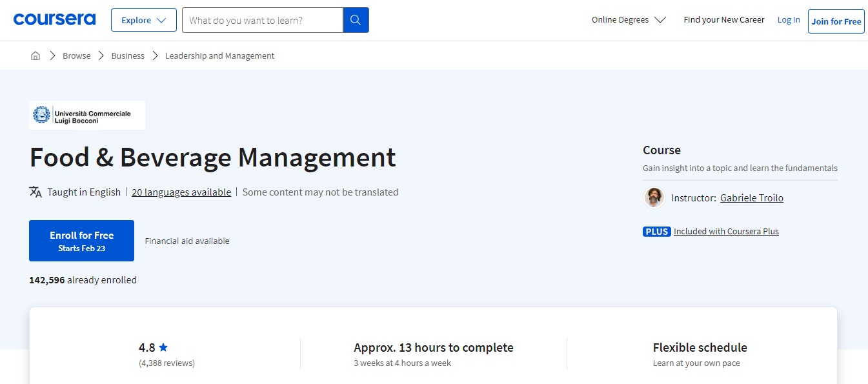The width and height of the screenshot is (868, 384).
Task: Click Financial aid available
Action: 187,241
